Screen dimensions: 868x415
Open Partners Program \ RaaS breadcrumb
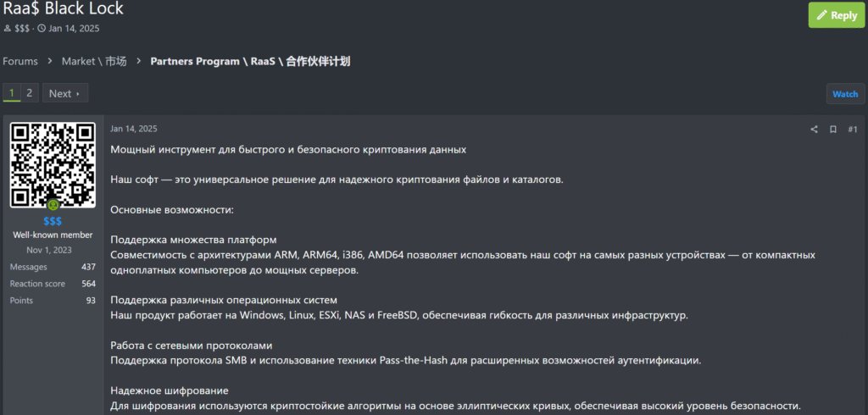tap(250, 62)
